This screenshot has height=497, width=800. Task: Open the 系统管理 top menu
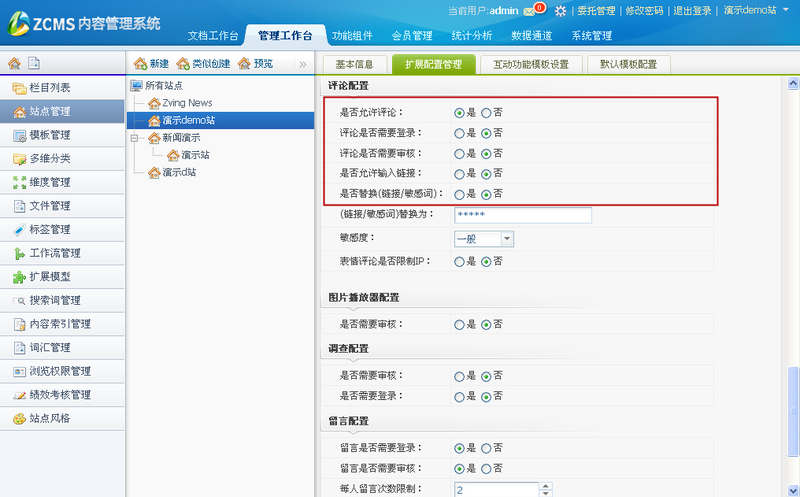(591, 36)
